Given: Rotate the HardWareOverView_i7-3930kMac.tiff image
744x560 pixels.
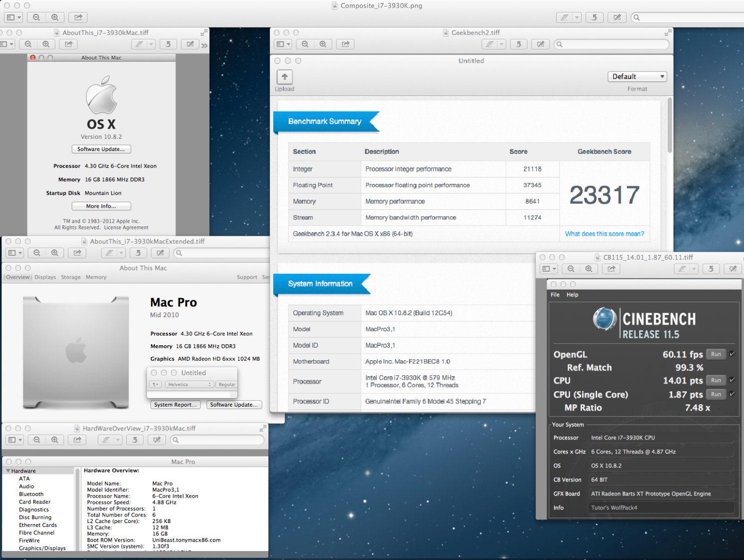Looking at the screenshot, I should click(x=135, y=440).
